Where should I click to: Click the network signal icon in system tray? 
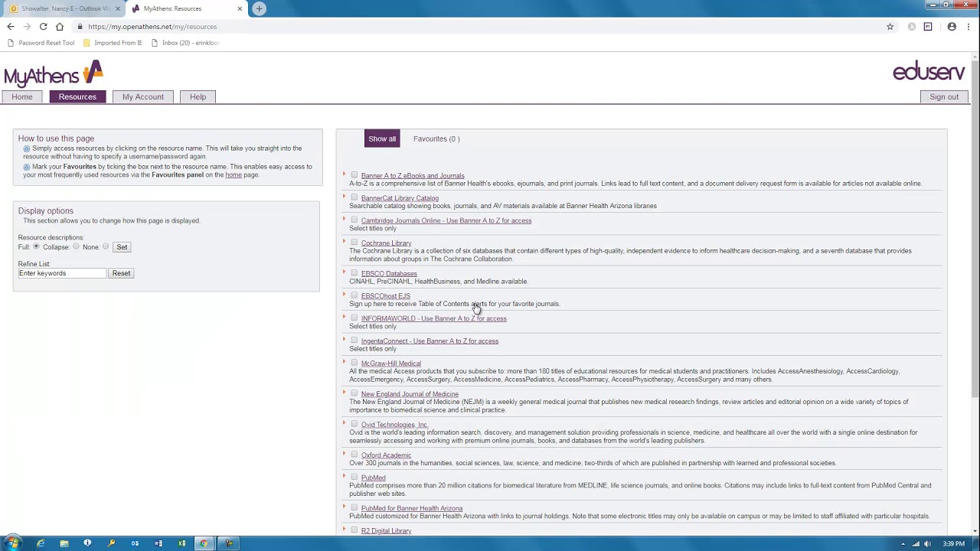click(916, 543)
